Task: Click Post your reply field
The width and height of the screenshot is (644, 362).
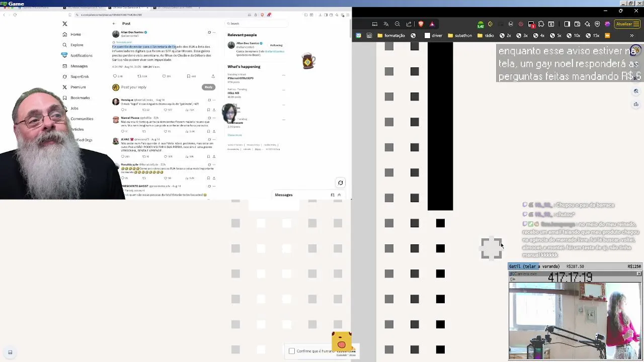Action: pyautogui.click(x=134, y=87)
